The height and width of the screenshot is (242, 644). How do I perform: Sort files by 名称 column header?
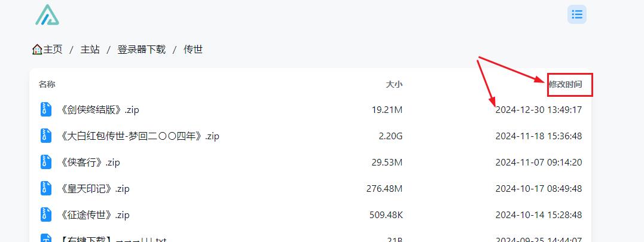click(47, 84)
